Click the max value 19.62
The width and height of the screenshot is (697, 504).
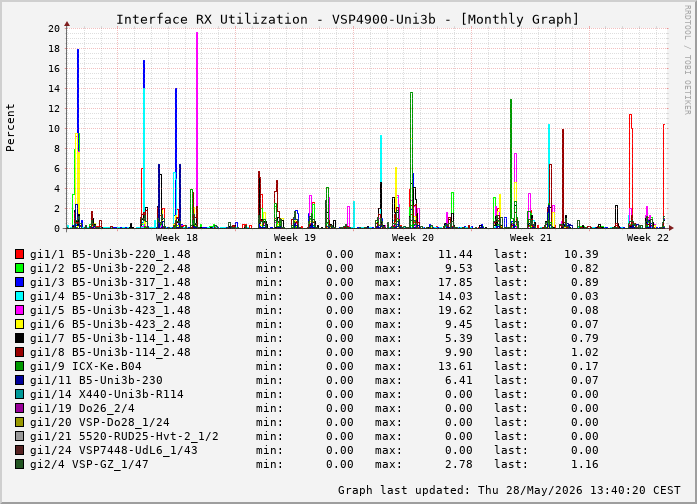coord(455,310)
